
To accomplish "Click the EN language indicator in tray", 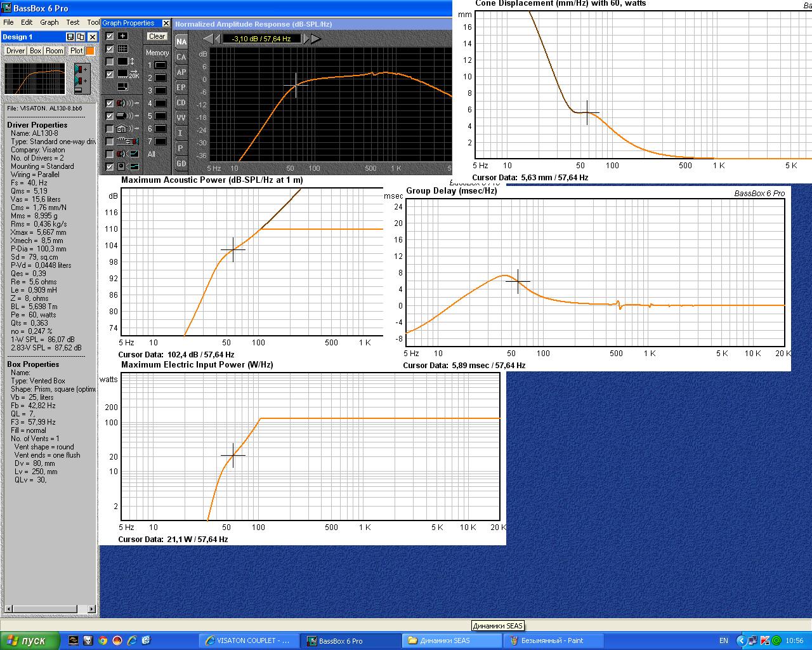I will [x=724, y=640].
